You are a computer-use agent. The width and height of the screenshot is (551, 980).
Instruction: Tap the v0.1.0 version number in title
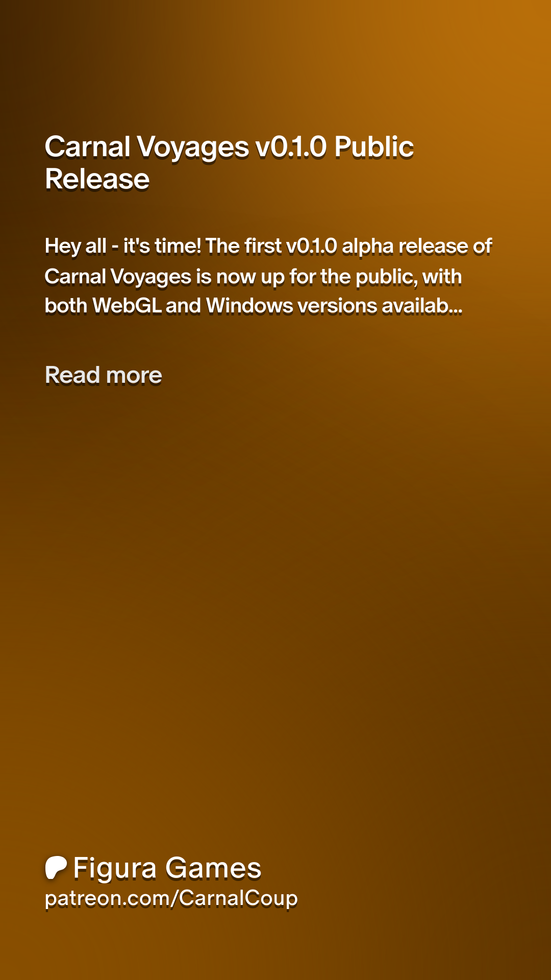coord(291,147)
